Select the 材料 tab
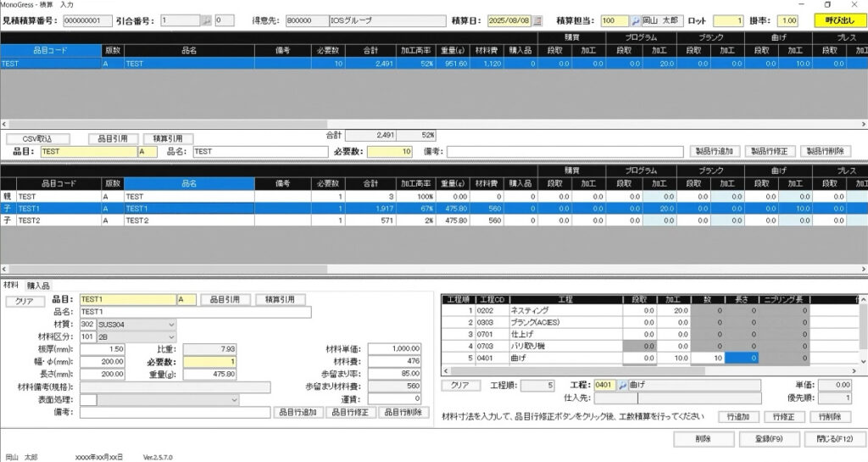The image size is (868, 462). 11,285
